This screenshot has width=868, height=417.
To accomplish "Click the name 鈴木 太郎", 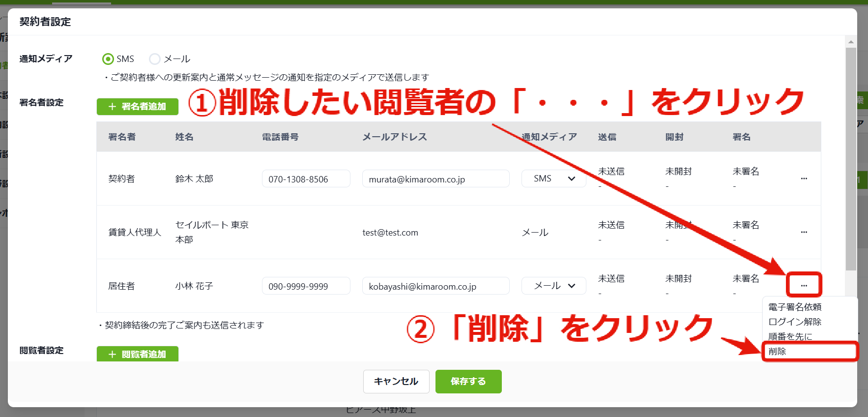I will (194, 179).
